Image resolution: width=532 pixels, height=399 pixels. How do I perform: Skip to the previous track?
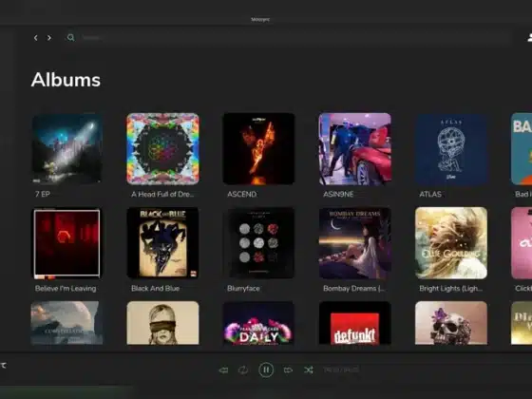coord(223,370)
